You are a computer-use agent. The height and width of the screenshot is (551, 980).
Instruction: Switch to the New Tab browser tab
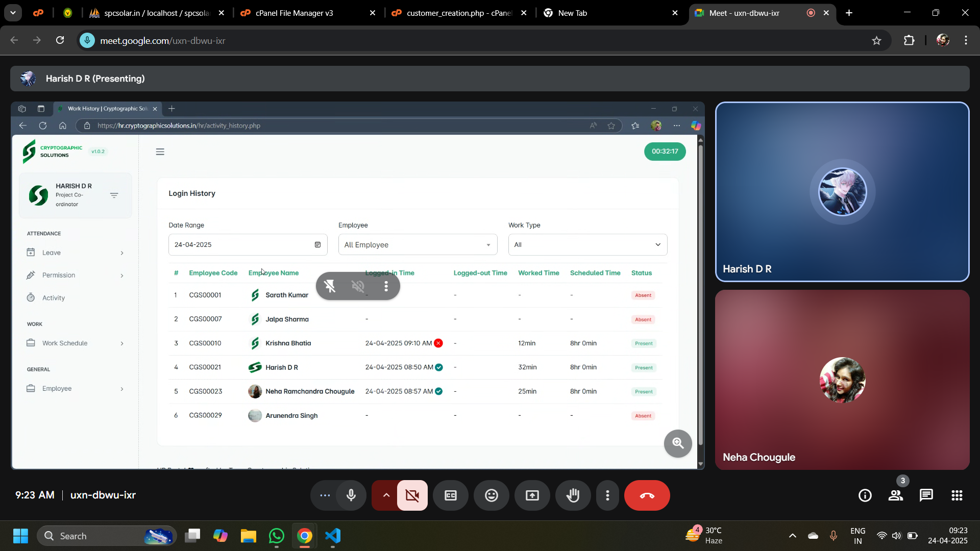[572, 13]
